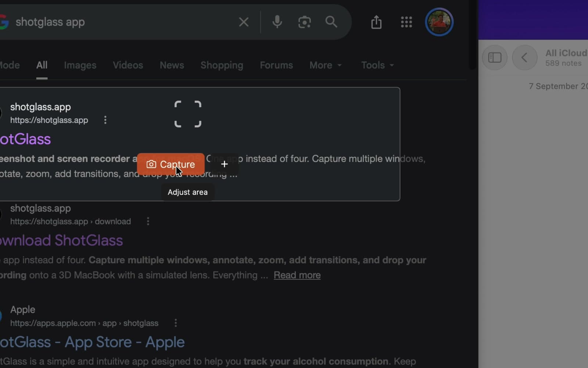Toggle the Notes sidebar icon
This screenshot has width=588, height=368.
point(495,57)
